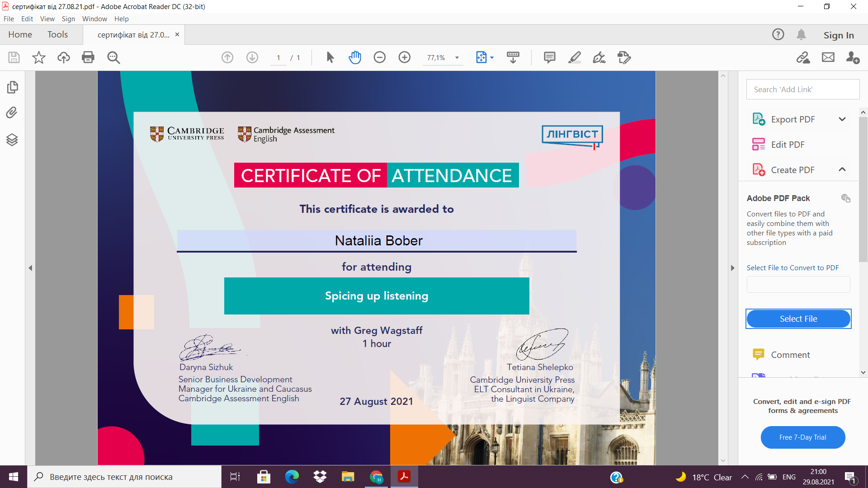The width and height of the screenshot is (868, 488).
Task: Click in the Search 'Add Link' field
Action: pyautogui.click(x=802, y=89)
